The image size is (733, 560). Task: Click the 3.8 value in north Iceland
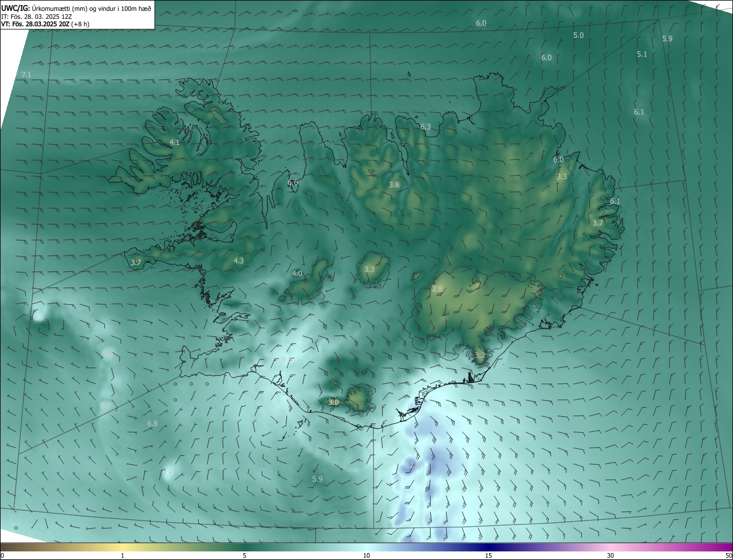(394, 184)
